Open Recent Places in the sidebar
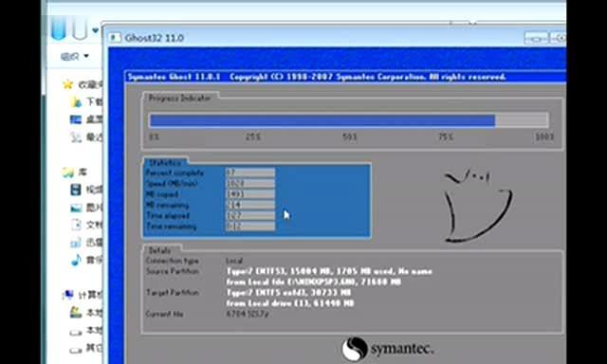 pos(76,136)
